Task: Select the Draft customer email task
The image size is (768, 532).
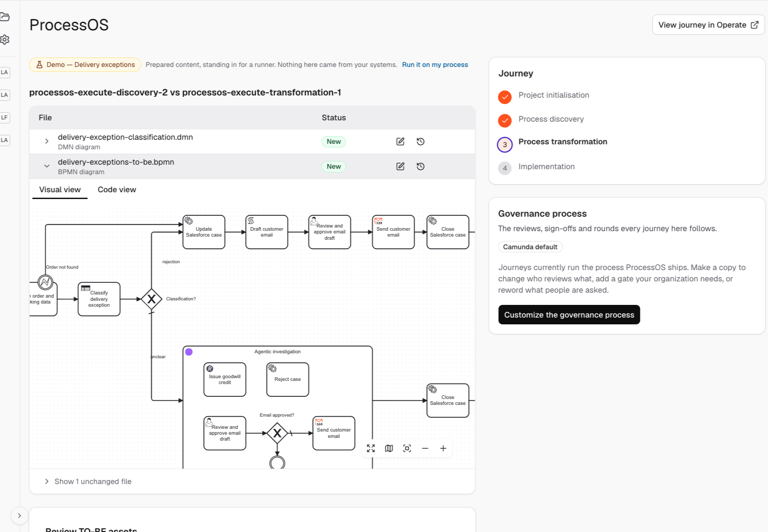Action: click(267, 232)
